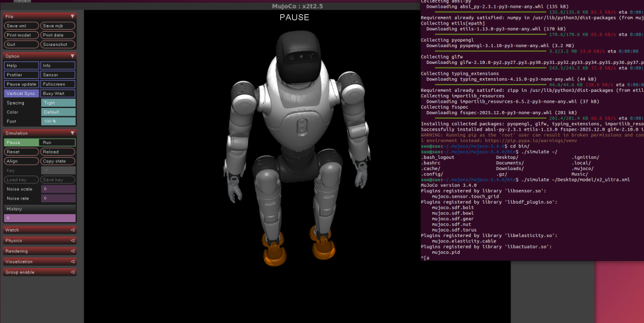Click the Quit button

pos(21,44)
